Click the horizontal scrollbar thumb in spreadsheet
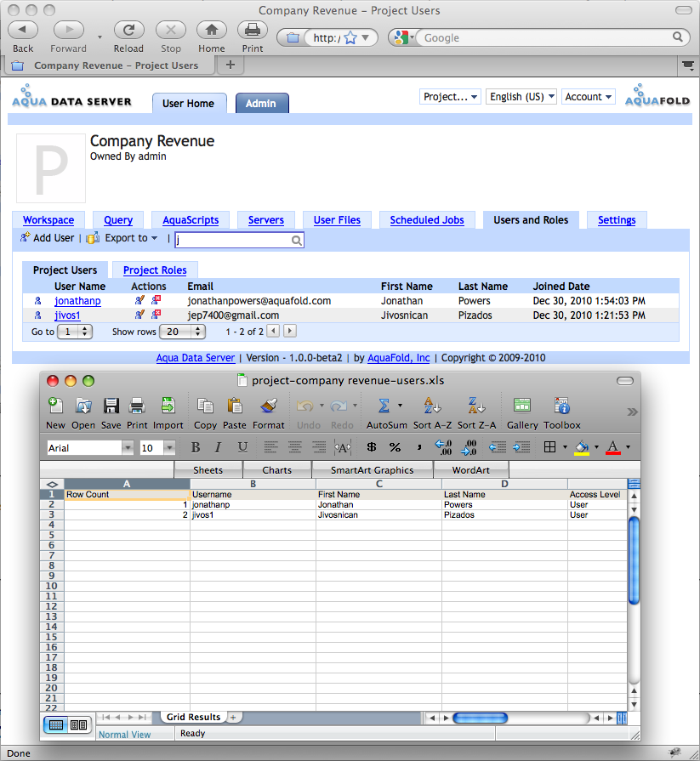The image size is (700, 761). [480, 718]
